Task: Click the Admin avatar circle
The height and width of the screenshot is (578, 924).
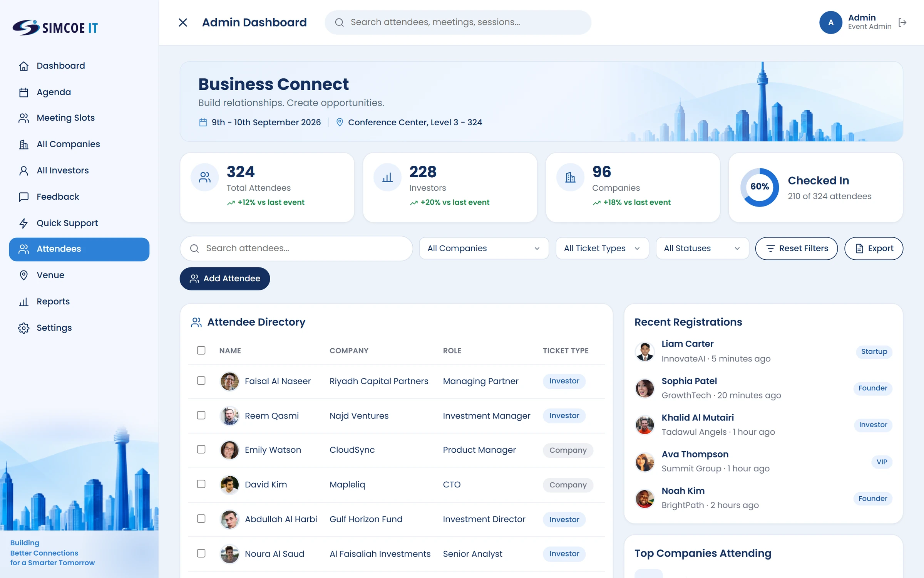Action: (x=830, y=22)
